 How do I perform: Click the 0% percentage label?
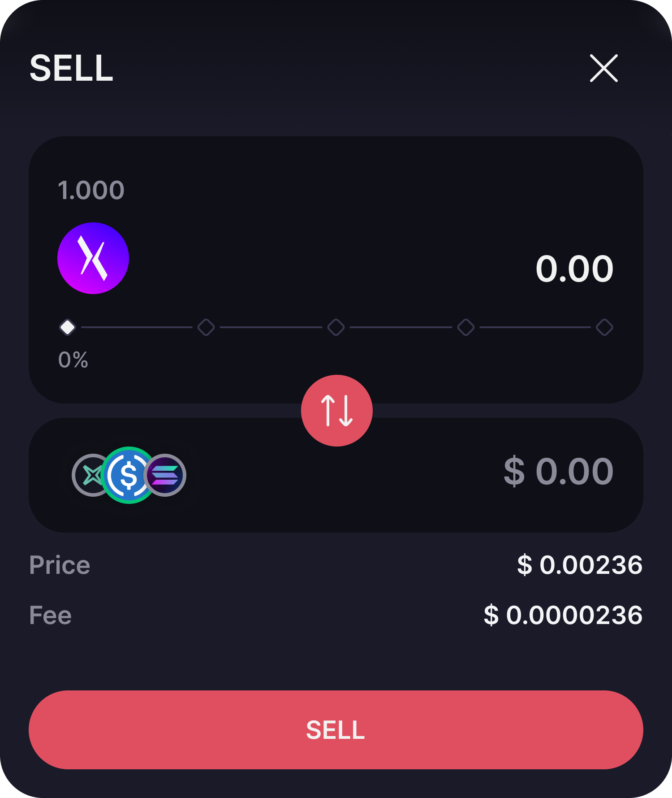coord(73,360)
